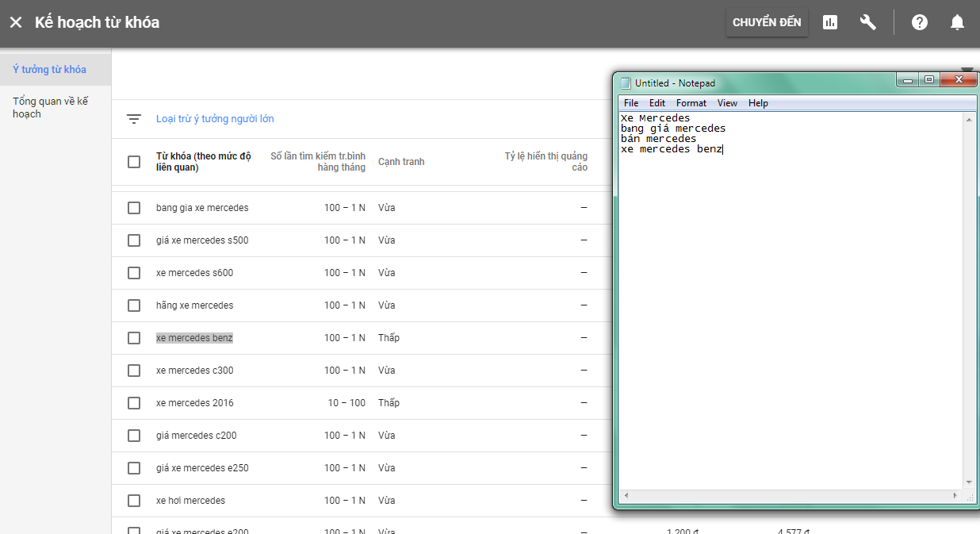Sort by Tỷ lệ hiển thị quảng cáo
The width and height of the screenshot is (980, 534).
click(x=546, y=162)
